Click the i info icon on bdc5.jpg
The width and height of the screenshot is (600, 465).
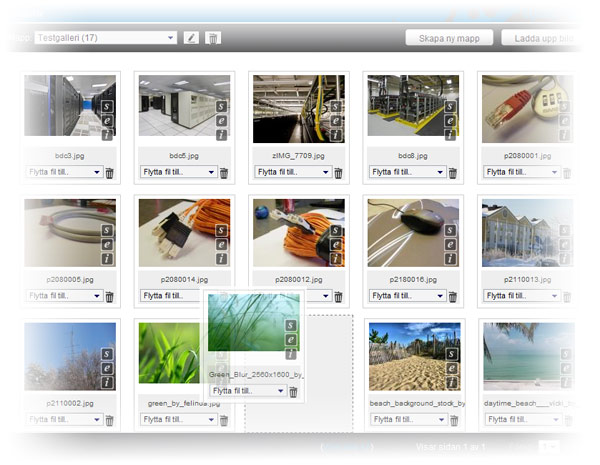click(222, 135)
